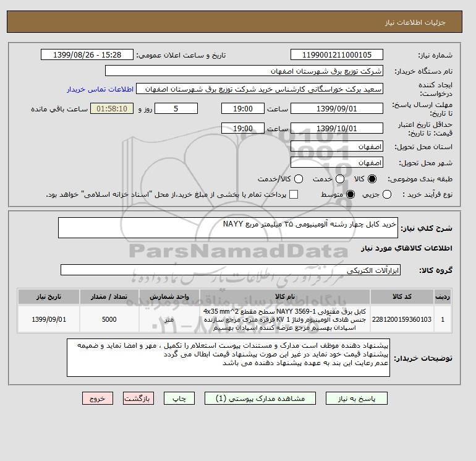
Task: Click the delivery city field اصفهان
Action: click(337, 163)
